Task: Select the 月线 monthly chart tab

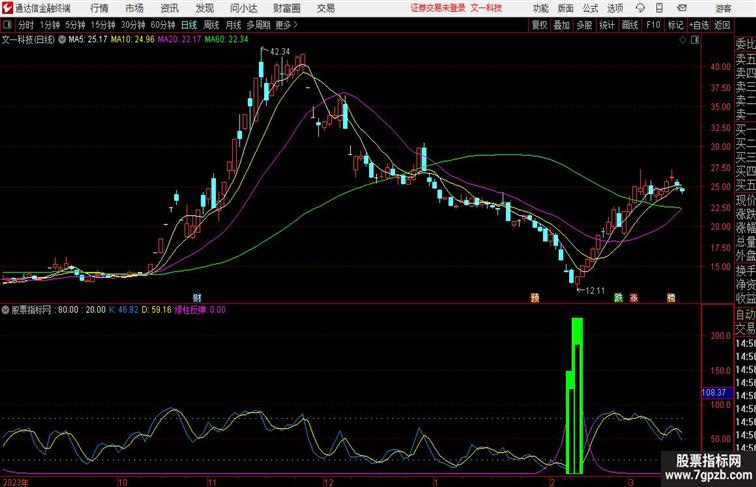Action: [x=233, y=25]
